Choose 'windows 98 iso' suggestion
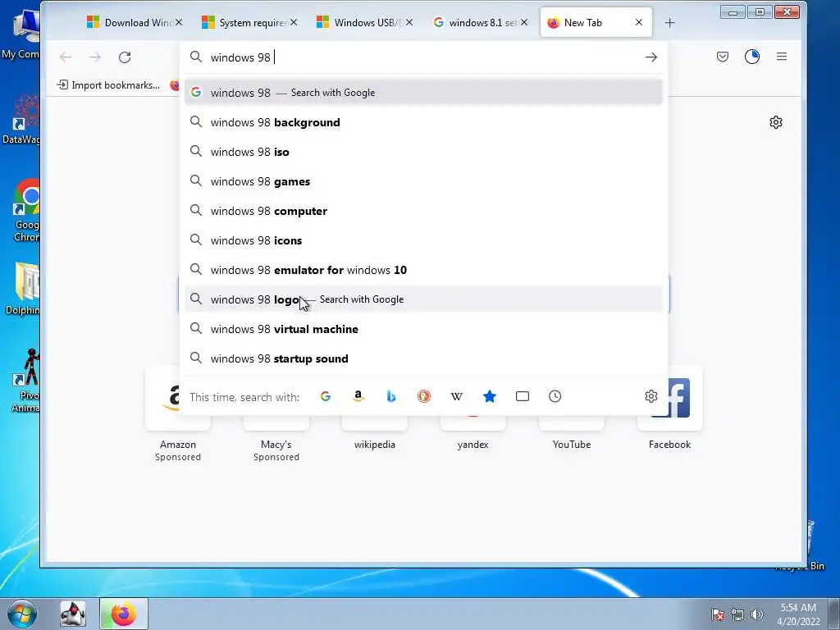Screen dimensions: 840x630 pyautogui.click(x=424, y=152)
